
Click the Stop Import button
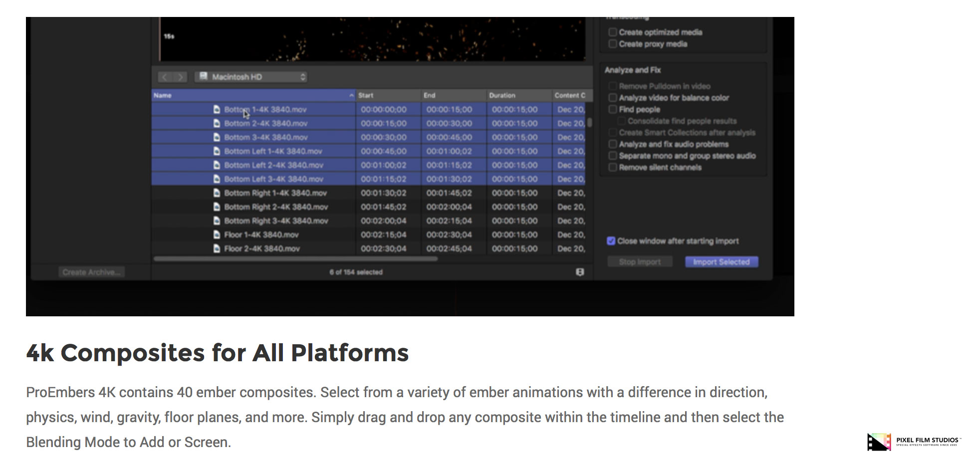pos(640,262)
